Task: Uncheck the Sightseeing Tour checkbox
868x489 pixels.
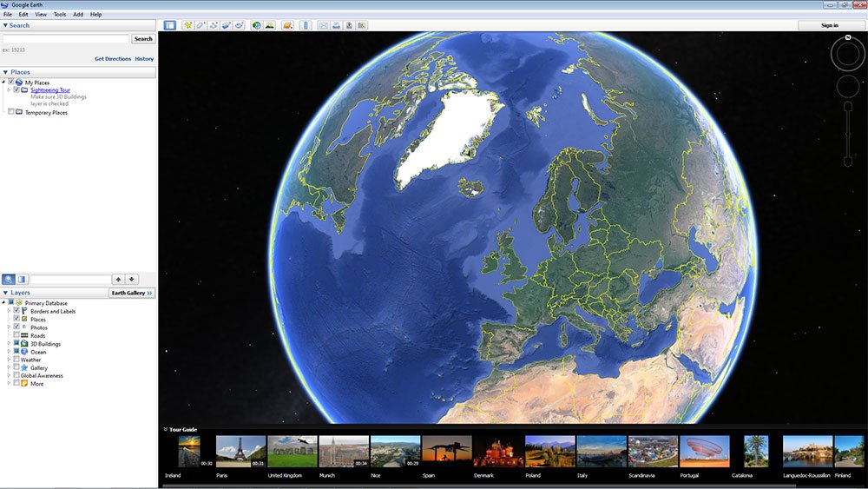Action: tap(16, 89)
